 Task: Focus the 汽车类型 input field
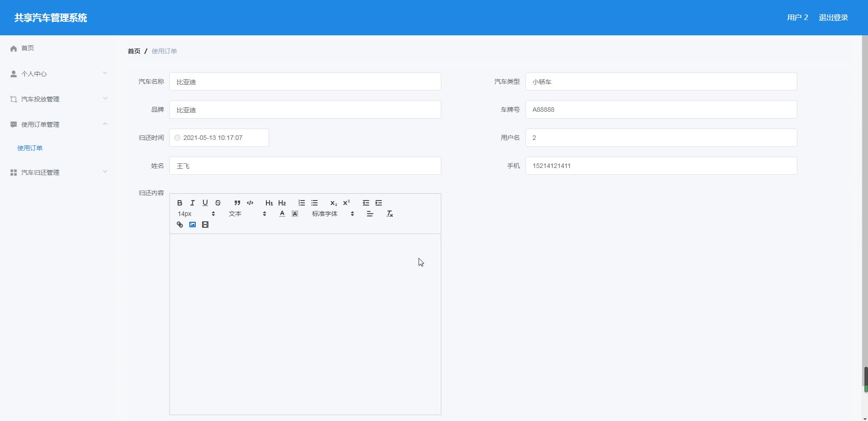(x=661, y=81)
